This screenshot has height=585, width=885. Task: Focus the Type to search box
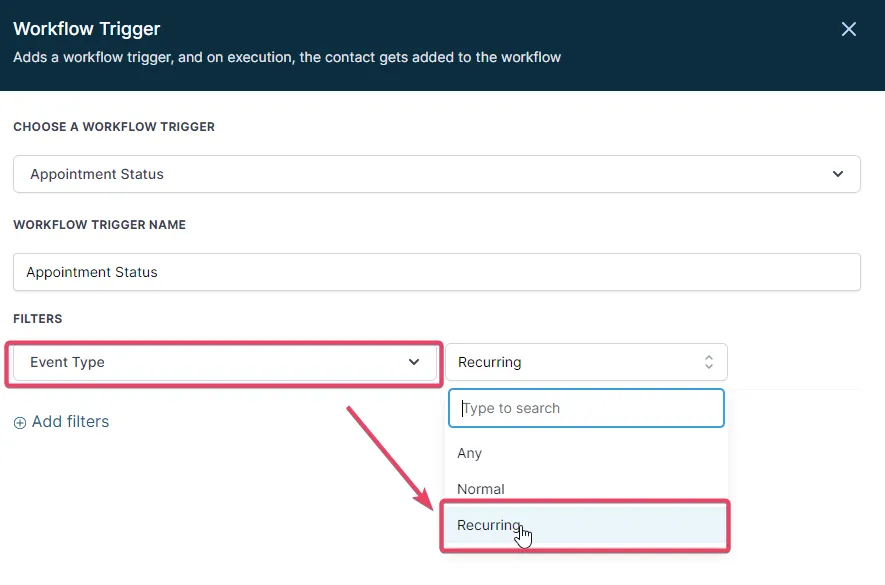(586, 408)
